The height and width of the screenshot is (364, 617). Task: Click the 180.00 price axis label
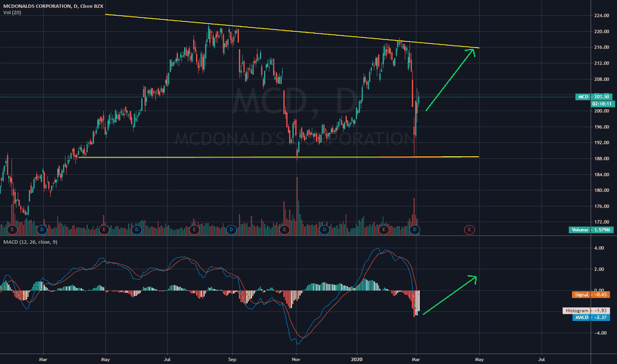coord(601,190)
